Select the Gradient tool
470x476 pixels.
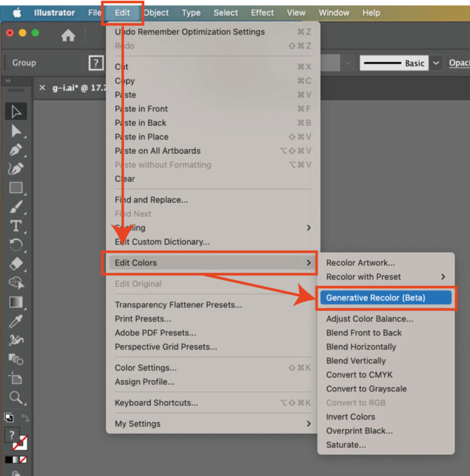[x=17, y=302]
